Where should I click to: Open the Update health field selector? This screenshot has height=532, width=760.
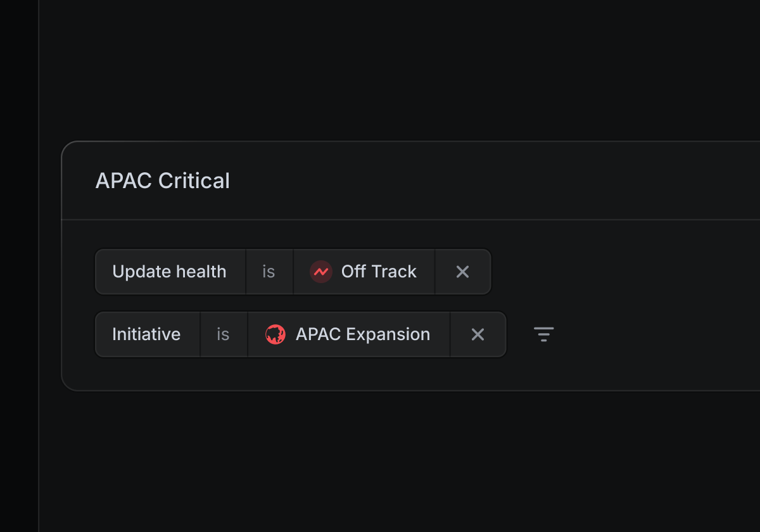point(170,272)
